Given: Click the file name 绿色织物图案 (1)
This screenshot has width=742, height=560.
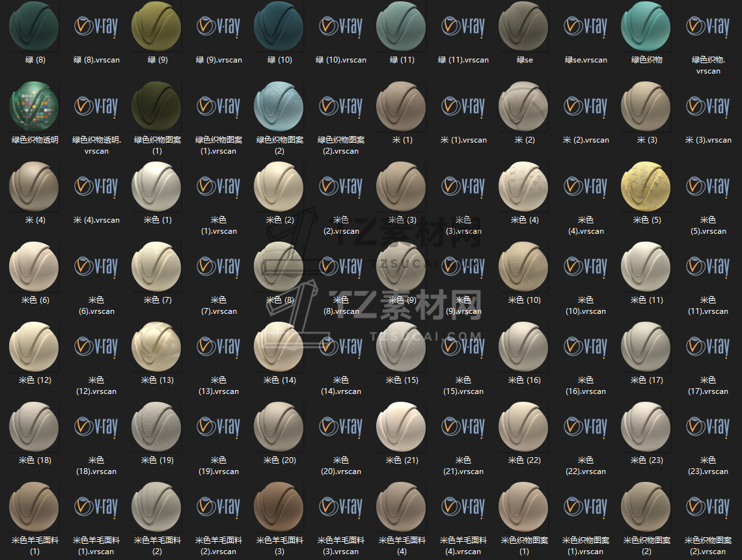Looking at the screenshot, I should click(x=157, y=145).
